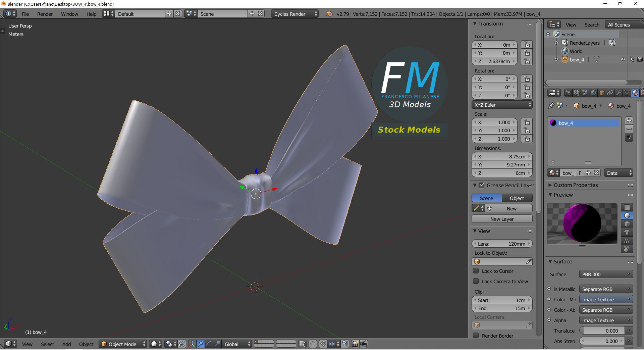
Task: Open the Mesh Data properties tab triangle icon
Action: (627, 93)
